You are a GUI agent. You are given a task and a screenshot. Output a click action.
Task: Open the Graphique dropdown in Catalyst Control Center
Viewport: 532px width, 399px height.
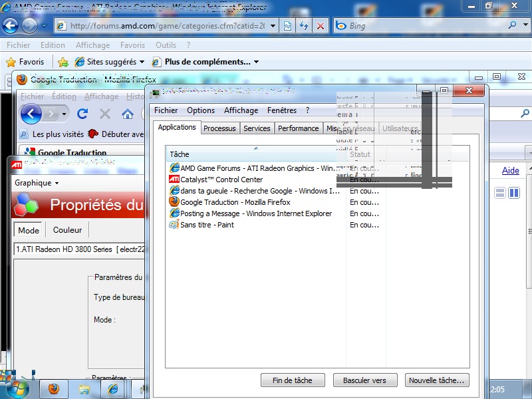pyautogui.click(x=37, y=183)
